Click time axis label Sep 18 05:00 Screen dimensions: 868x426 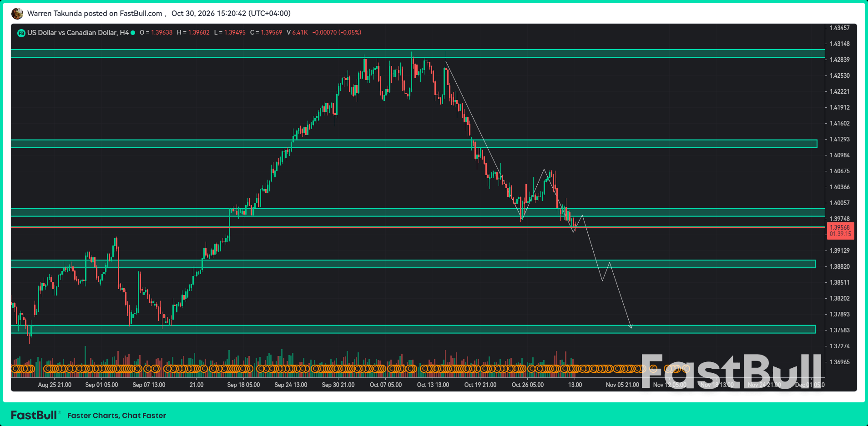point(243,385)
